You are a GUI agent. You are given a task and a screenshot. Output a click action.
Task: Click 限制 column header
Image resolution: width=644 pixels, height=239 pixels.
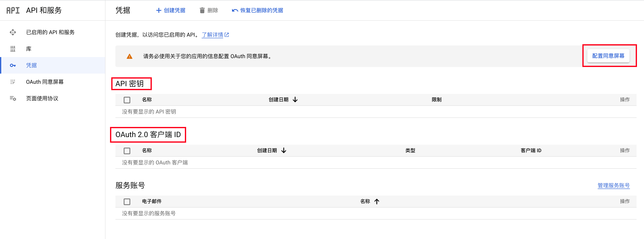tap(437, 100)
